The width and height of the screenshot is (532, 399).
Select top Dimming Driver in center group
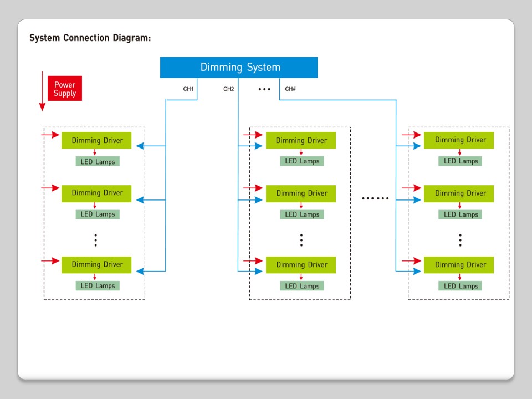tap(301, 141)
